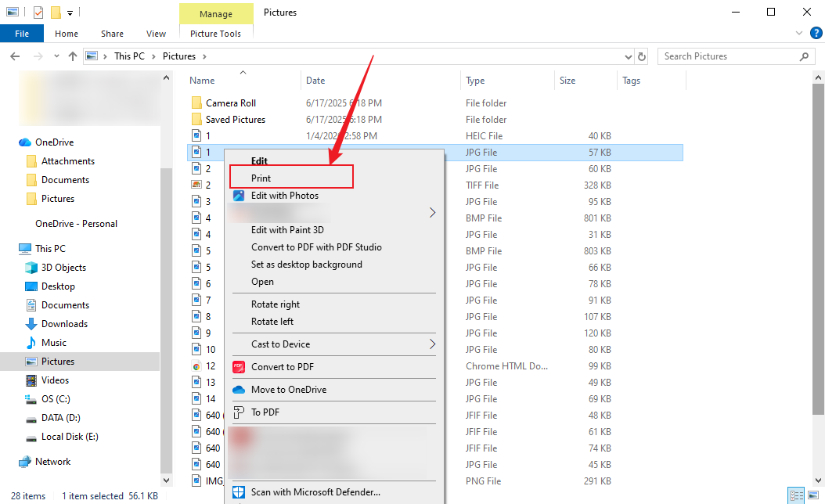This screenshot has width=825, height=504.
Task: Open the quick access toolbar dropdown
Action: click(70, 13)
